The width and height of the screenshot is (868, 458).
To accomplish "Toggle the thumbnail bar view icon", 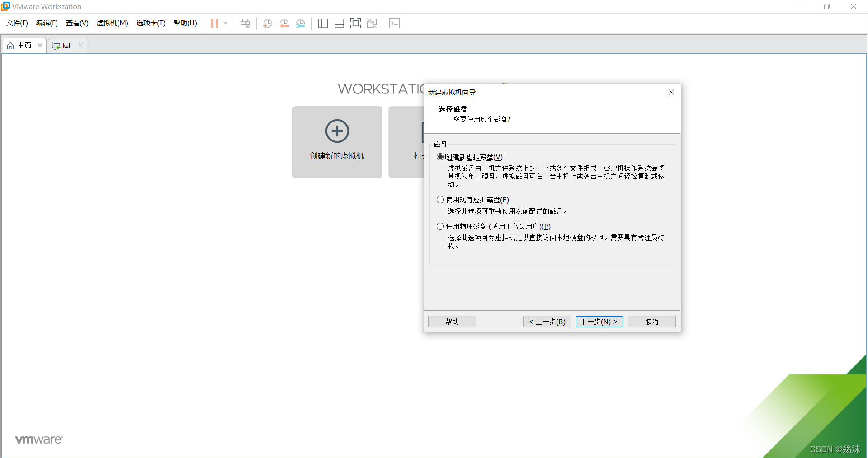I will [x=339, y=23].
